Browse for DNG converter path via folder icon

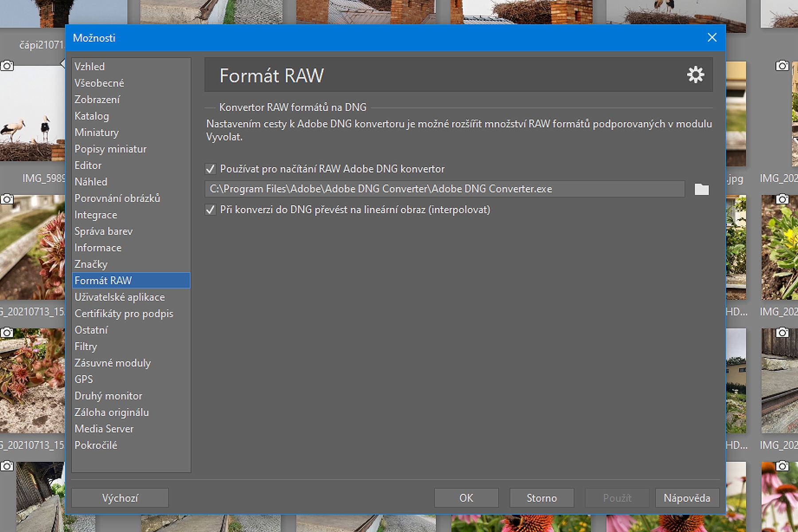(701, 189)
